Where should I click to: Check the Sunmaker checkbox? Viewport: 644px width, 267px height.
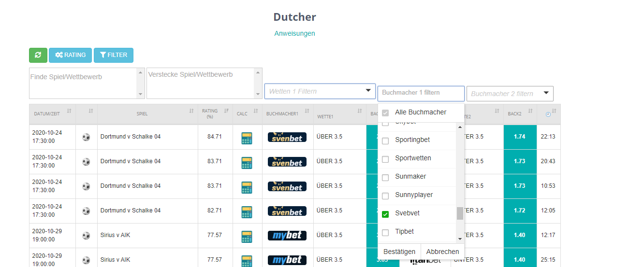(x=385, y=178)
